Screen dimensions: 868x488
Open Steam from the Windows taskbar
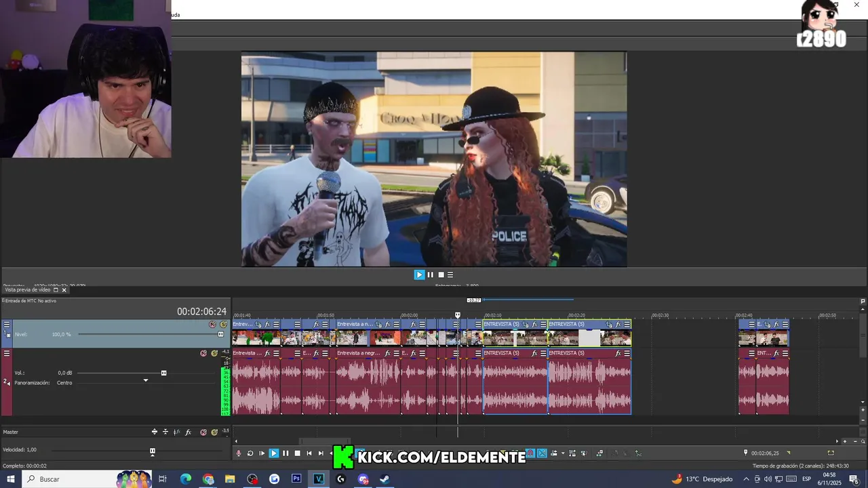point(384,479)
